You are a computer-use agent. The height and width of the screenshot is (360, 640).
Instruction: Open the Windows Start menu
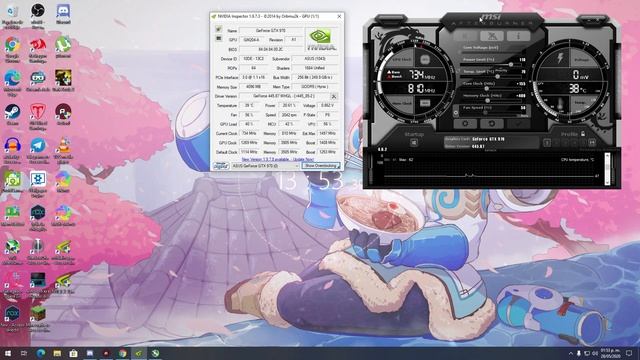coord(7,353)
